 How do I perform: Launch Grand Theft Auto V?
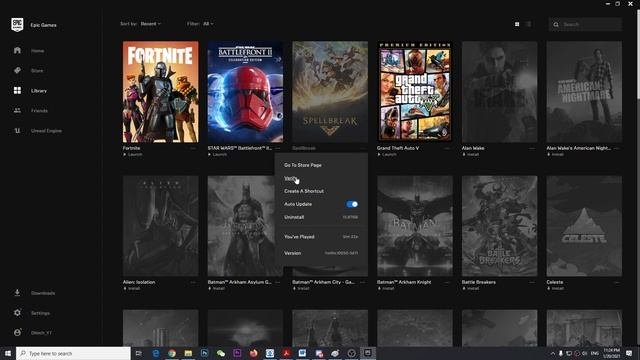pyautogui.click(x=387, y=155)
